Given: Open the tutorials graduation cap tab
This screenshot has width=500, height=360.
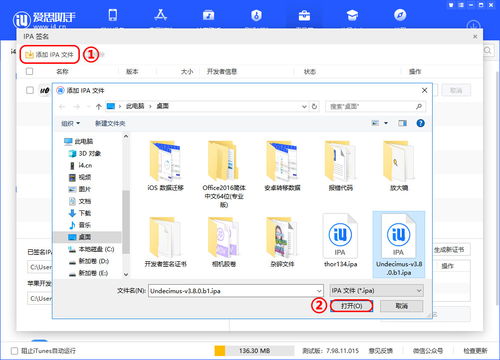Looking at the screenshot, I should pos(352,15).
